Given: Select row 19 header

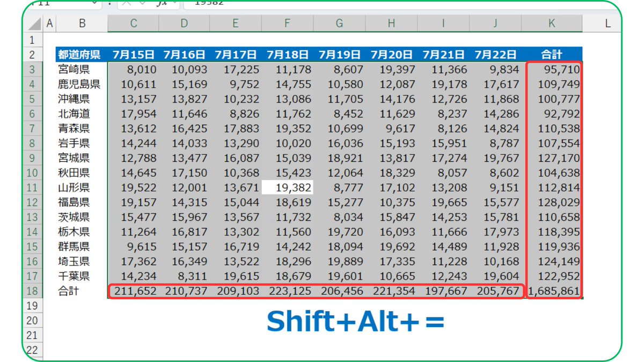Looking at the screenshot, I should 33,306.
